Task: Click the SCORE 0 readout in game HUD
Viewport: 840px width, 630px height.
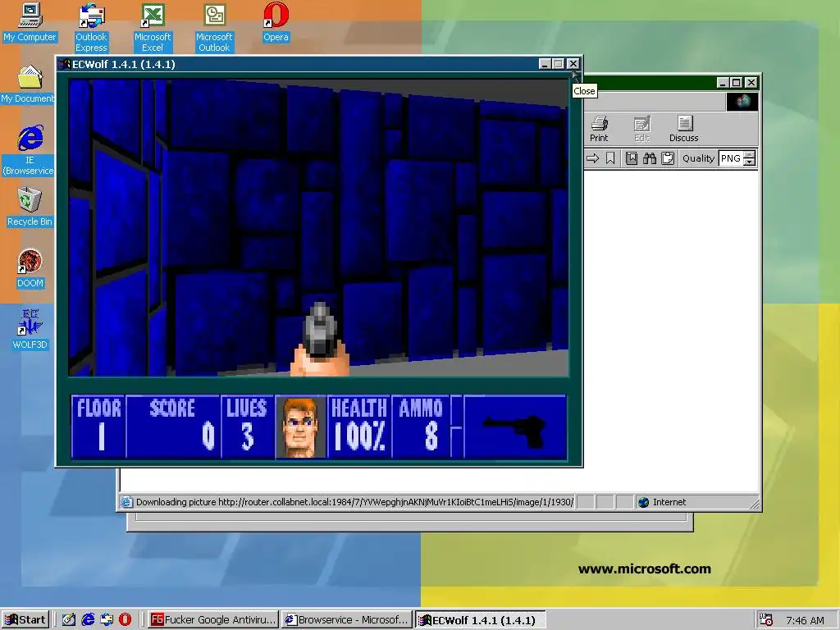Action: coord(173,427)
